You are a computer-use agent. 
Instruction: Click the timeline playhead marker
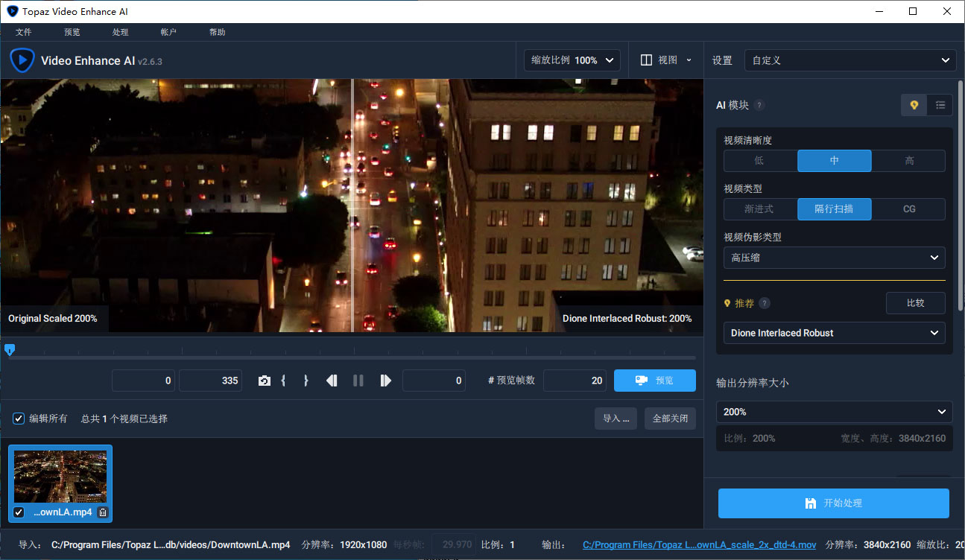pos(10,349)
